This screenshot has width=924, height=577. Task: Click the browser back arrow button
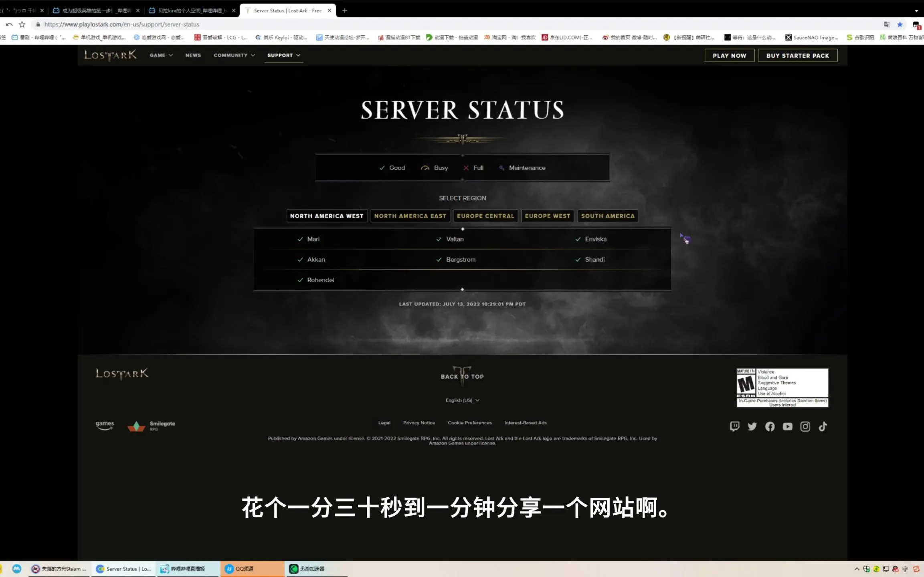(x=9, y=24)
